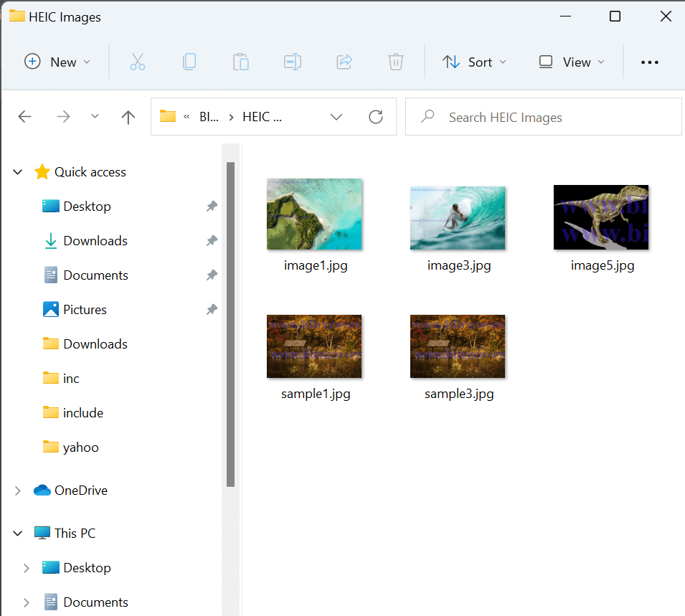Go up one folder level

pyautogui.click(x=128, y=117)
